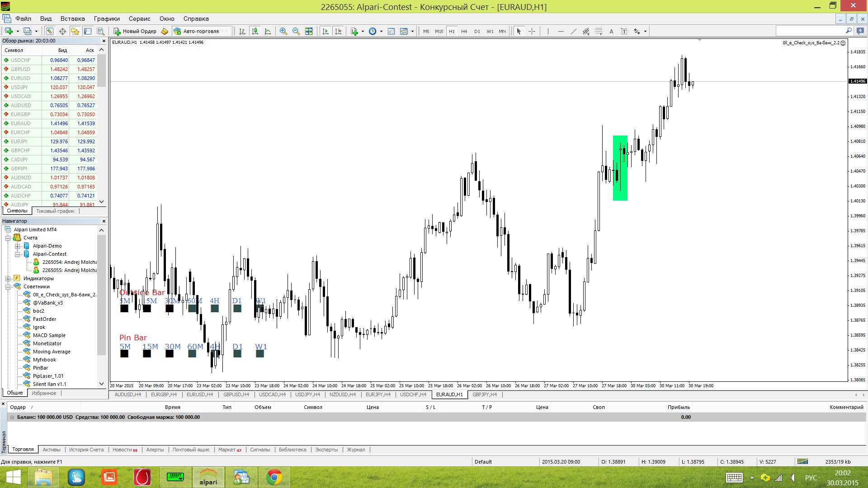Toggle the Market Watch window icon
The height and width of the screenshot is (488, 868).
pos(50,31)
